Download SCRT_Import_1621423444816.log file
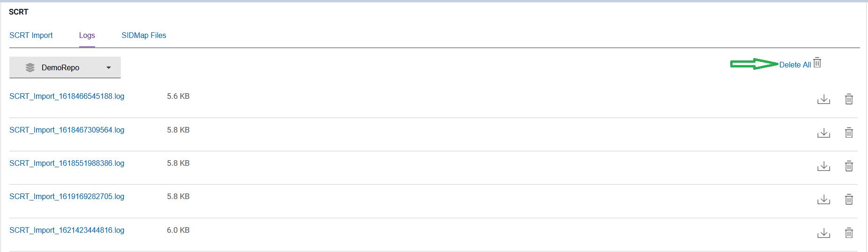Screen dimensions: 868x252 tap(823, 233)
